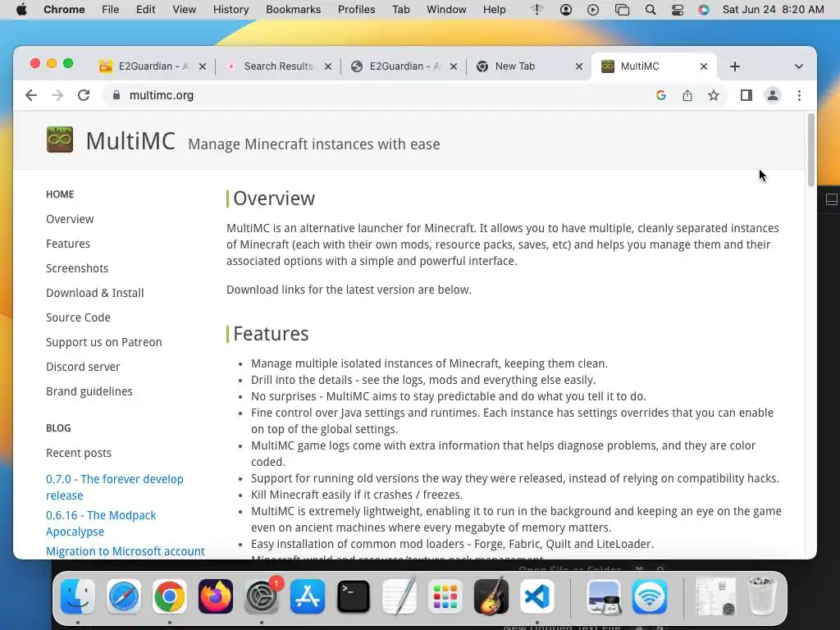
Task: Open Migration to Microsoft account post
Action: 126,551
